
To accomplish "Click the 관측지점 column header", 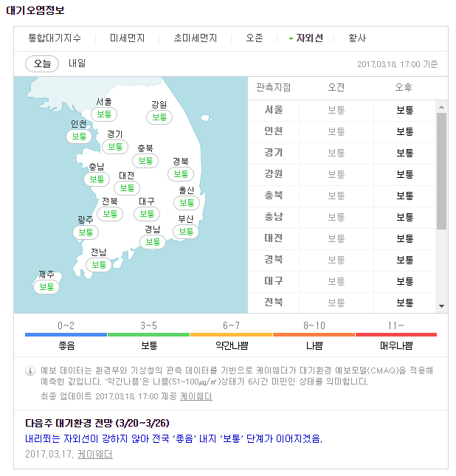I will (273, 87).
